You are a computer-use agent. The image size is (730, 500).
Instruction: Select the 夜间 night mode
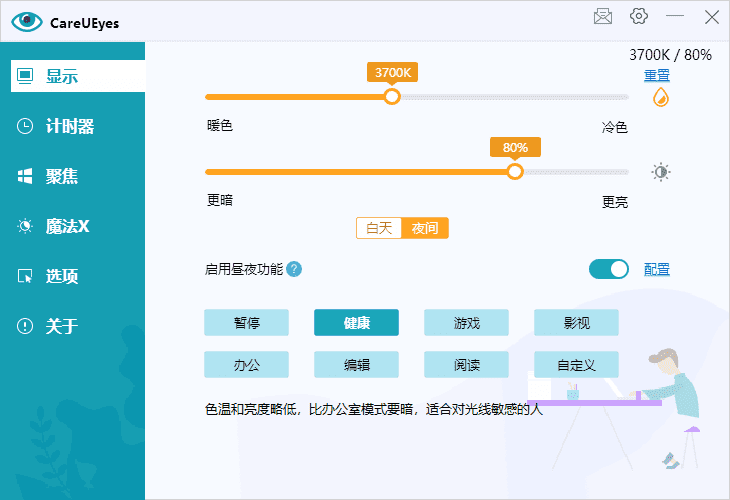pyautogui.click(x=425, y=228)
